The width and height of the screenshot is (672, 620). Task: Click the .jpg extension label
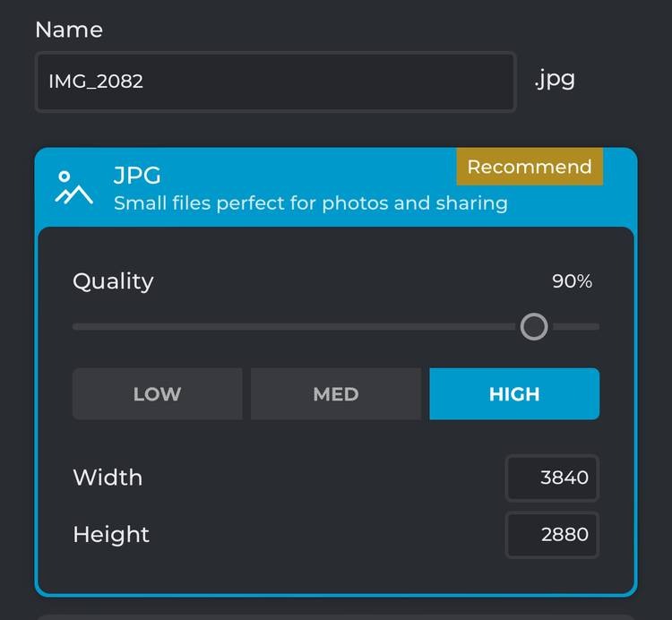555,80
